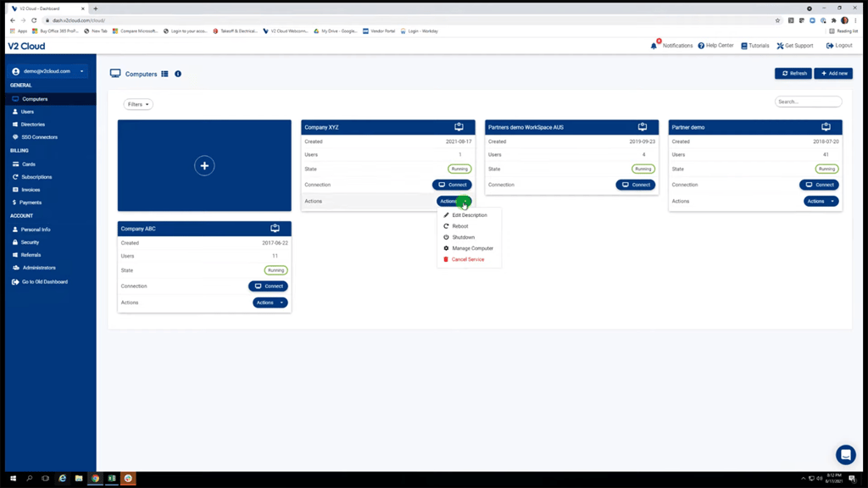Click the Refresh button
The image size is (868, 488).
[793, 73]
